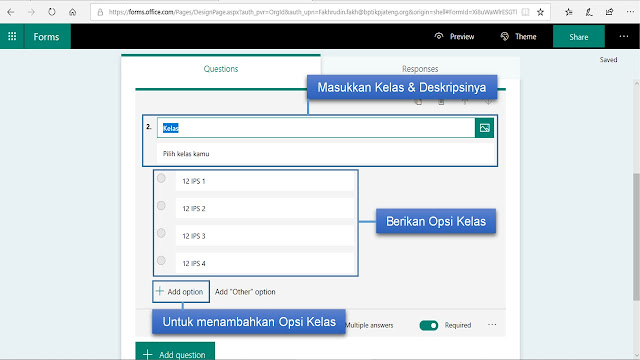The image size is (640, 360).
Task: Add this page to favorites with the star
Action: [x=540, y=12]
